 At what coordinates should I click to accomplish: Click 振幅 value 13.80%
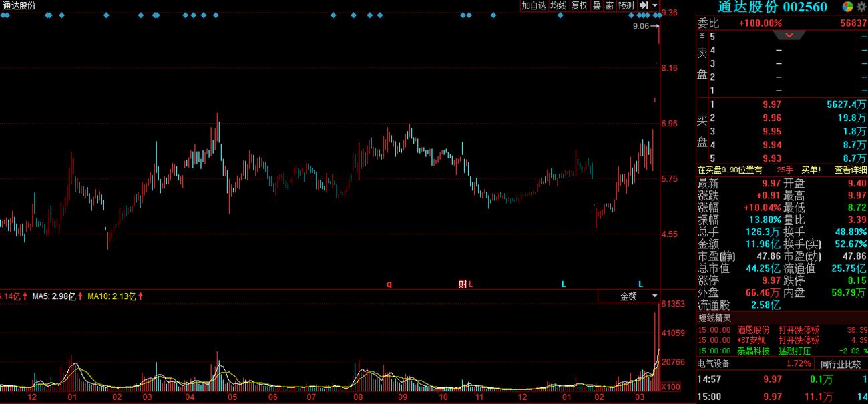[765, 220]
